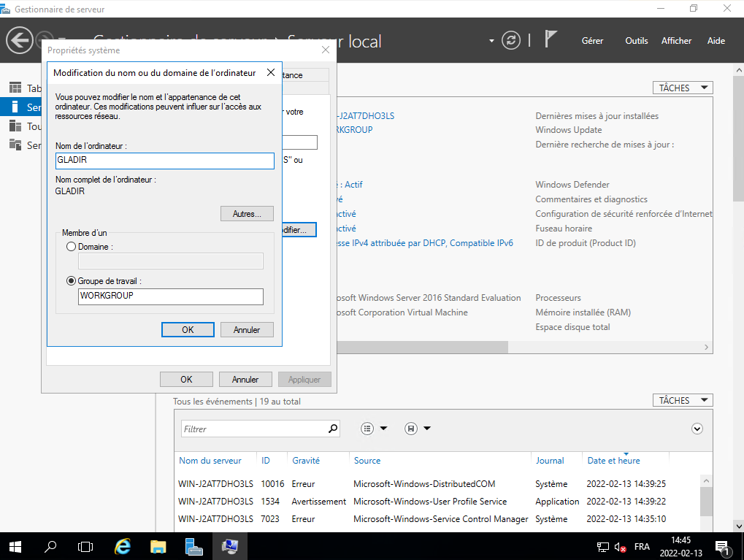Select the Groupe de travail radio button
The image size is (744, 560).
tap(71, 280)
